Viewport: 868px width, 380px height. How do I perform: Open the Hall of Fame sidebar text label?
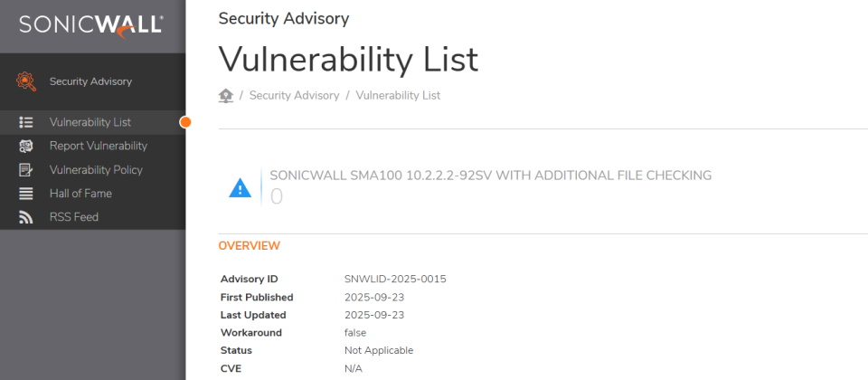click(80, 193)
